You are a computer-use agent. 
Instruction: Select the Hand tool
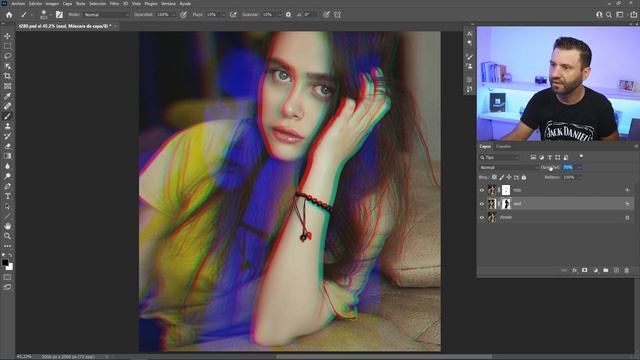(7, 226)
